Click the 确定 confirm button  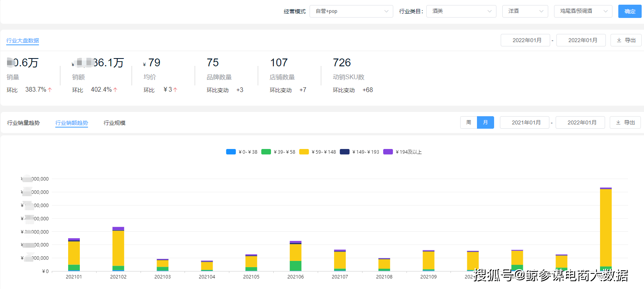(630, 11)
